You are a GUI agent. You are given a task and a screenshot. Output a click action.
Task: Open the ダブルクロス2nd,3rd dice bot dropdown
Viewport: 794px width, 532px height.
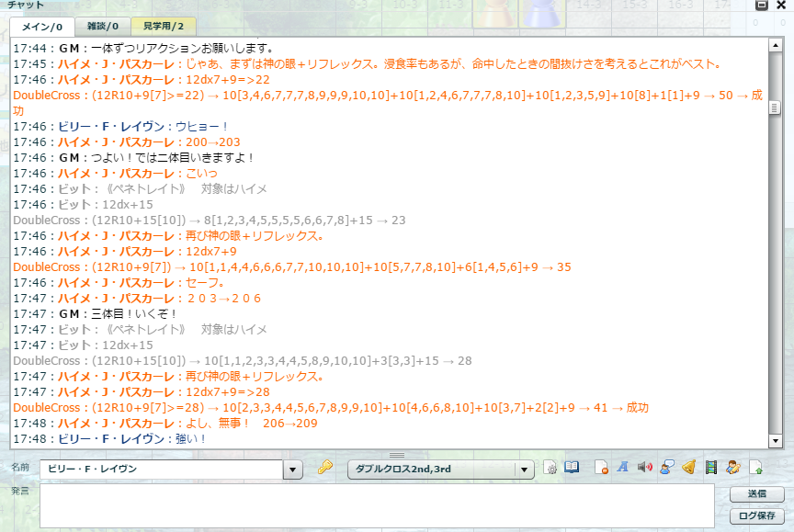[525, 470]
